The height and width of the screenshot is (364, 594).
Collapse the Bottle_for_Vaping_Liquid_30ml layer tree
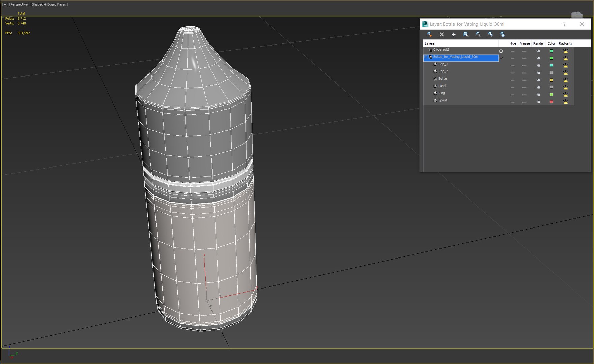tap(426, 57)
